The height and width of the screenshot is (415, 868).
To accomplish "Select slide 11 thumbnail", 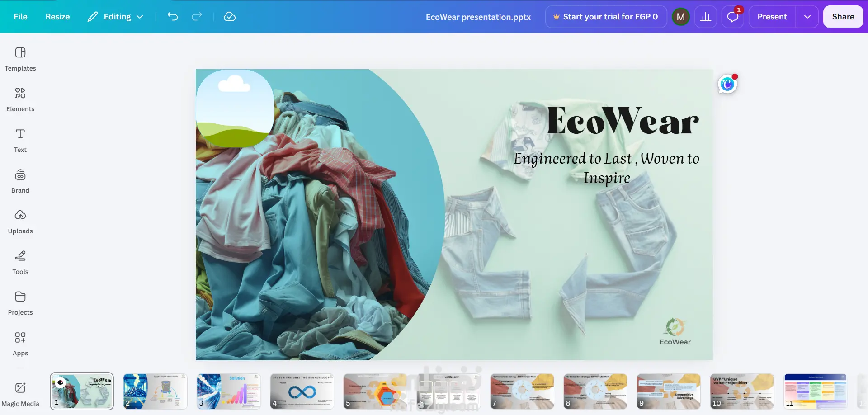I will tap(815, 391).
